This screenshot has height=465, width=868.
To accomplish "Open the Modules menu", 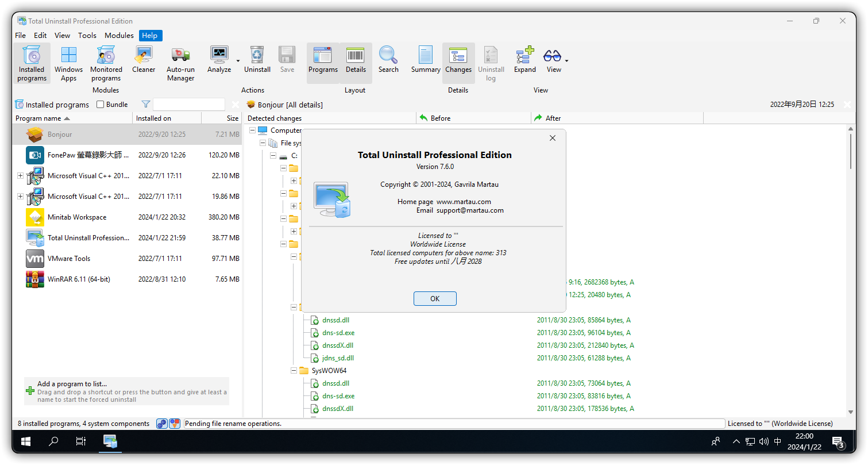I will coord(119,35).
